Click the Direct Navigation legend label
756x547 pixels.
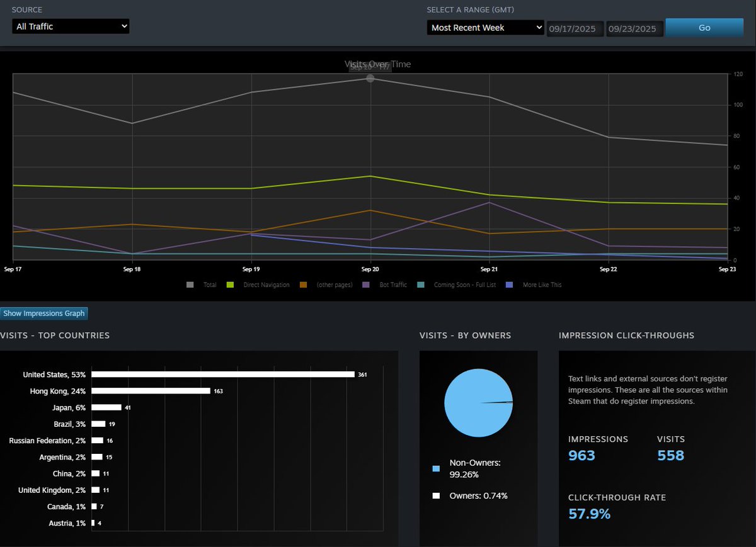266,285
